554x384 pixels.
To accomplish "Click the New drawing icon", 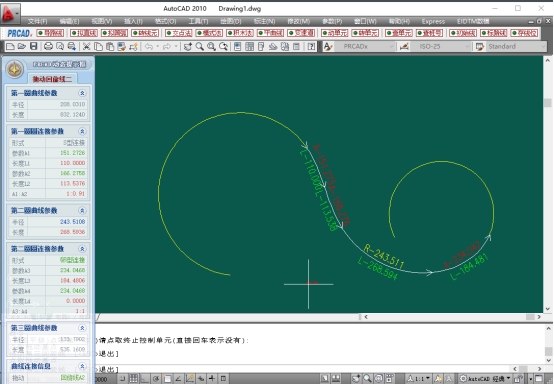I will tap(11, 46).
